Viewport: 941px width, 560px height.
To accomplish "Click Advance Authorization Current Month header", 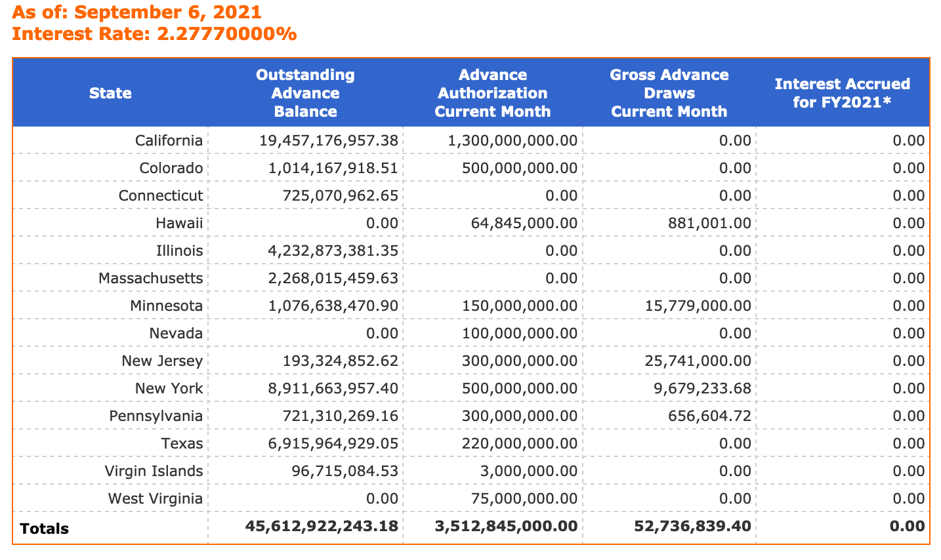I will pyautogui.click(x=492, y=93).
